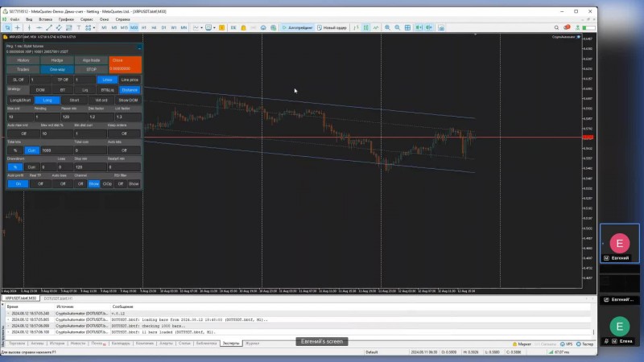
Task: Click the Algo trade button
Action: [91, 60]
